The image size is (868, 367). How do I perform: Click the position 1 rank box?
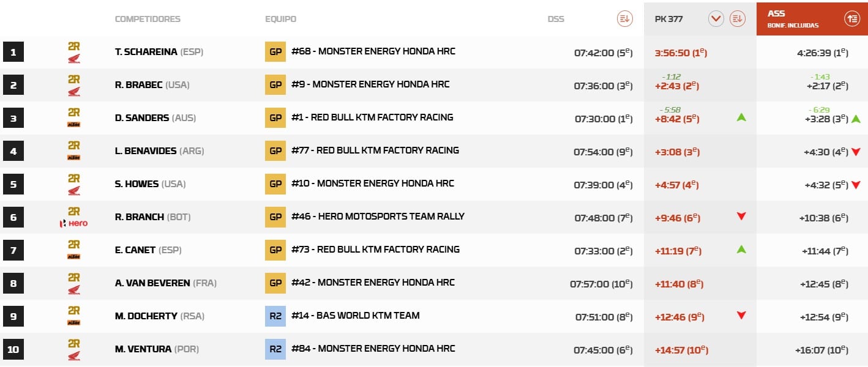[x=13, y=52]
